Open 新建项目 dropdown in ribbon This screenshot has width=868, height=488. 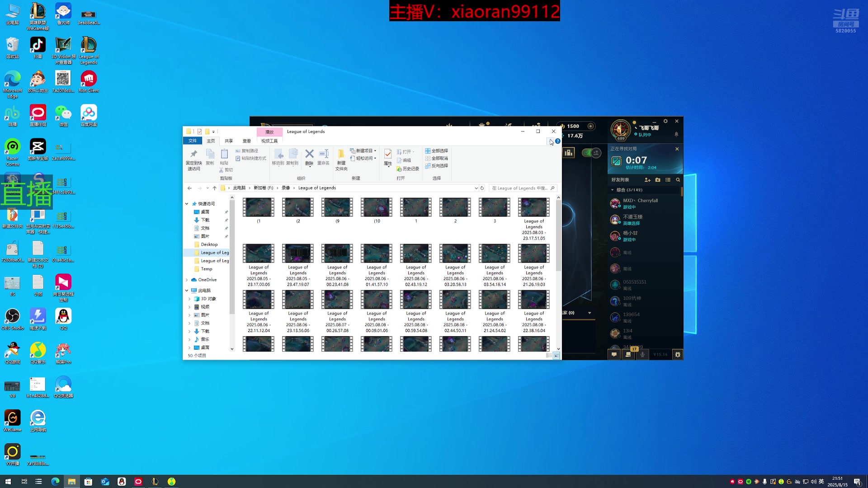click(x=363, y=151)
